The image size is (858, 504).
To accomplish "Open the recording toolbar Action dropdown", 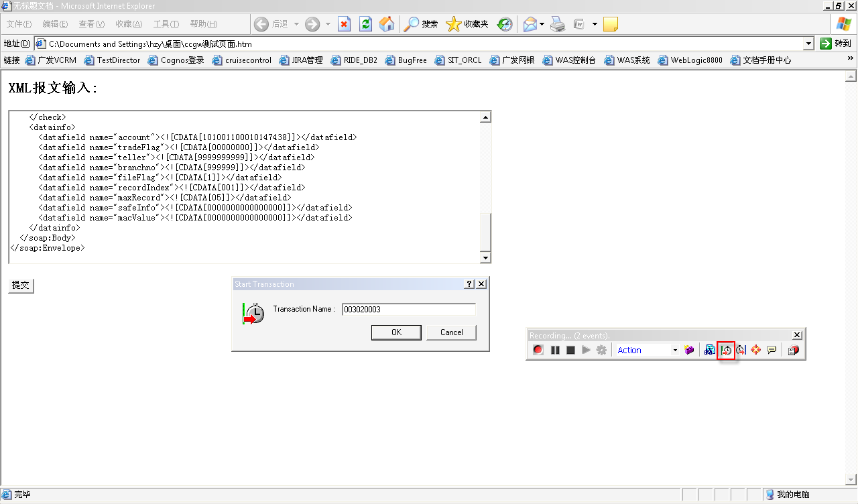I will 675,351.
